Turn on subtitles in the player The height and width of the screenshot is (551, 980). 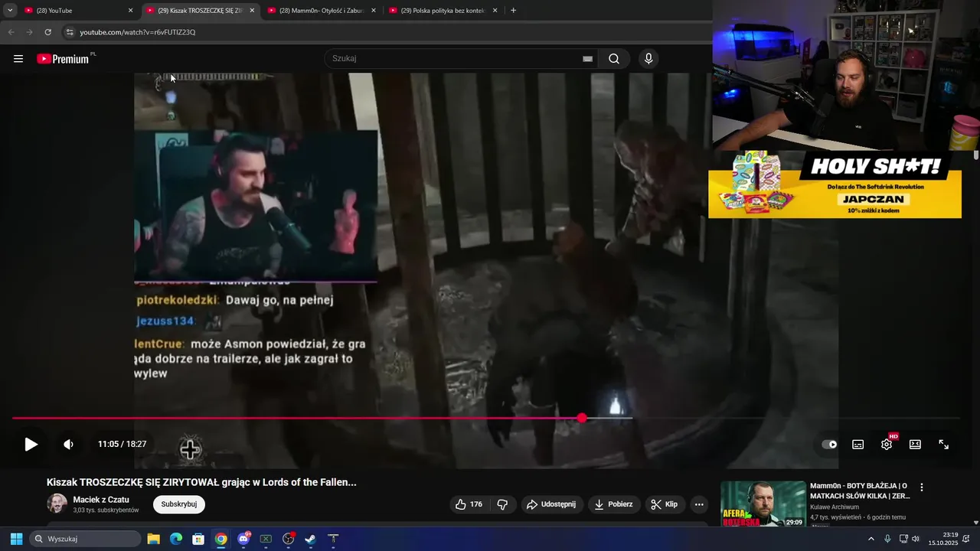(x=858, y=444)
